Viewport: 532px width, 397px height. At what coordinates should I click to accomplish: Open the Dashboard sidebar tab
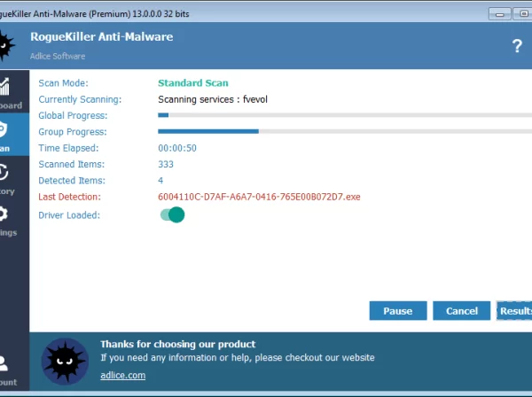click(x=14, y=91)
